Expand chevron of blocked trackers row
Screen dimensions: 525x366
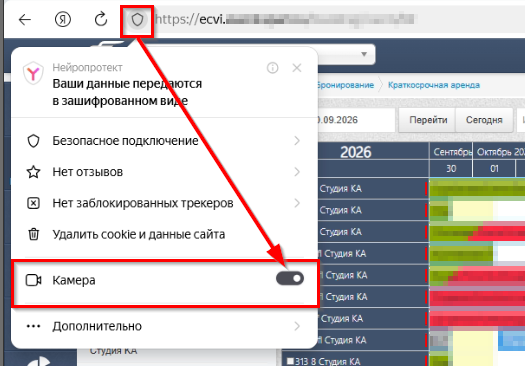click(x=297, y=203)
